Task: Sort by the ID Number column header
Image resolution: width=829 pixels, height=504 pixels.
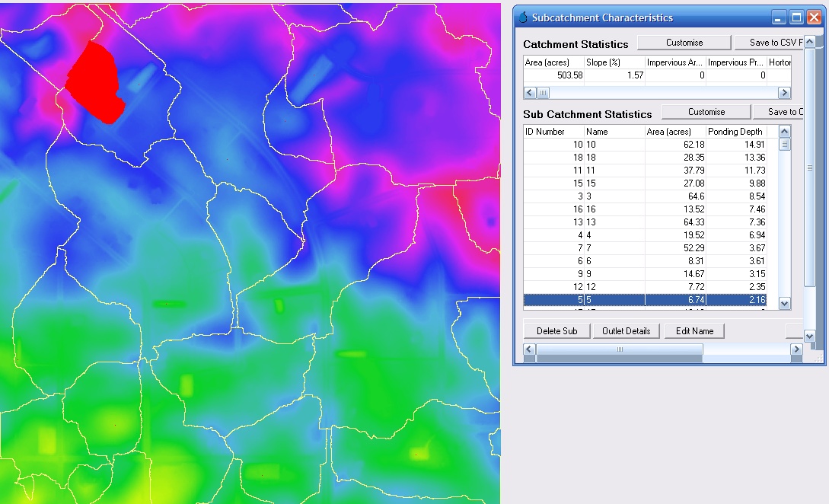Action: point(553,132)
